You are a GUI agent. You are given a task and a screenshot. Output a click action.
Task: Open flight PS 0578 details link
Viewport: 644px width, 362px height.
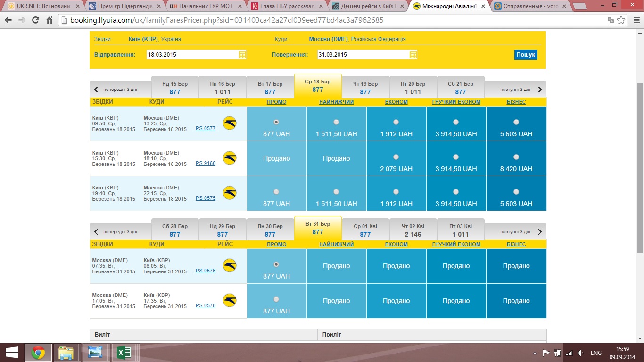[206, 305]
